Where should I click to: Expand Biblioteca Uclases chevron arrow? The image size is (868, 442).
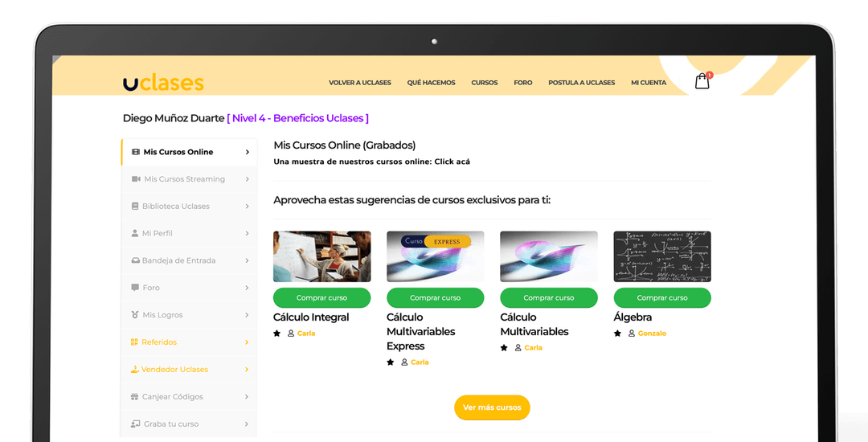click(x=247, y=207)
